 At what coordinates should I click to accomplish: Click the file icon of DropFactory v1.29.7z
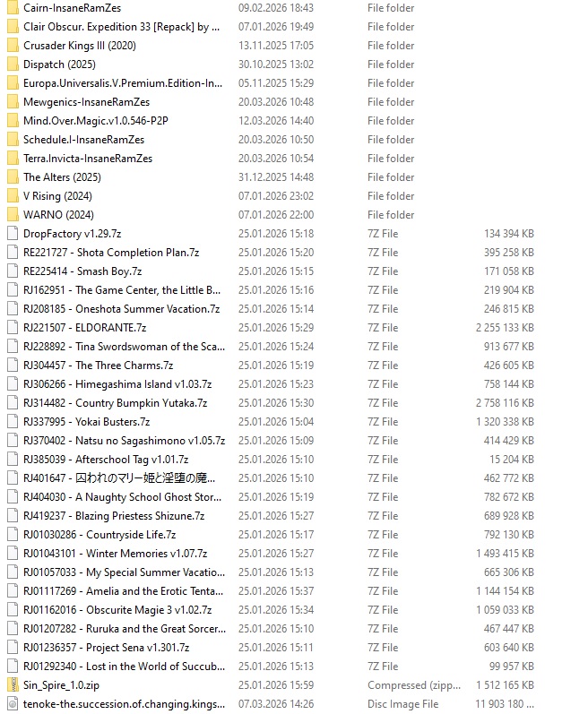13,234
